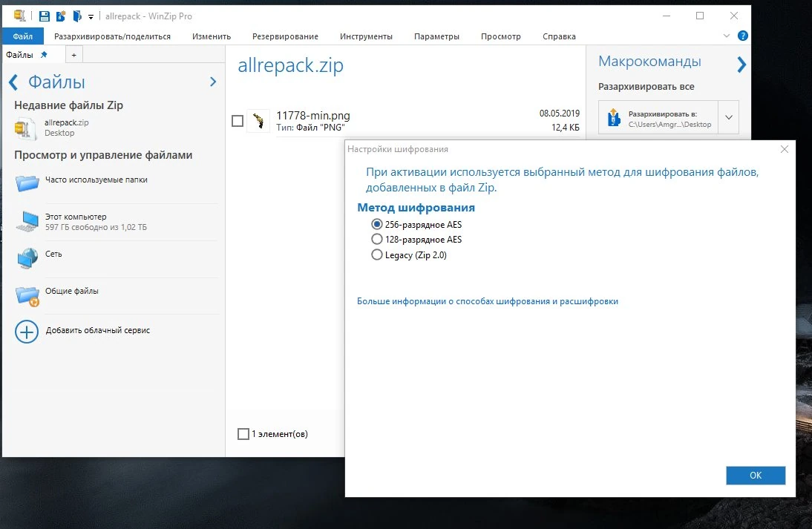Viewport: 812px width, 529px height.
Task: Click the WinZip app icon in title bar
Action: [x=20, y=16]
